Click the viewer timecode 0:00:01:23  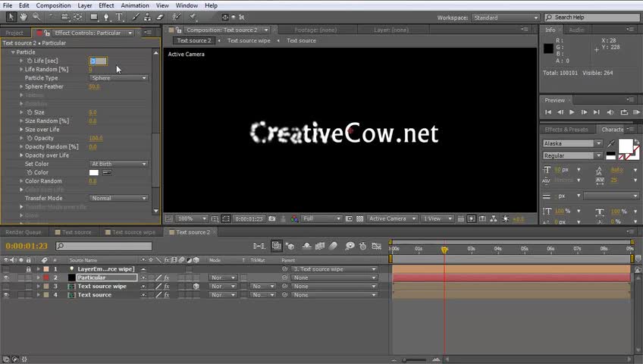coord(249,219)
